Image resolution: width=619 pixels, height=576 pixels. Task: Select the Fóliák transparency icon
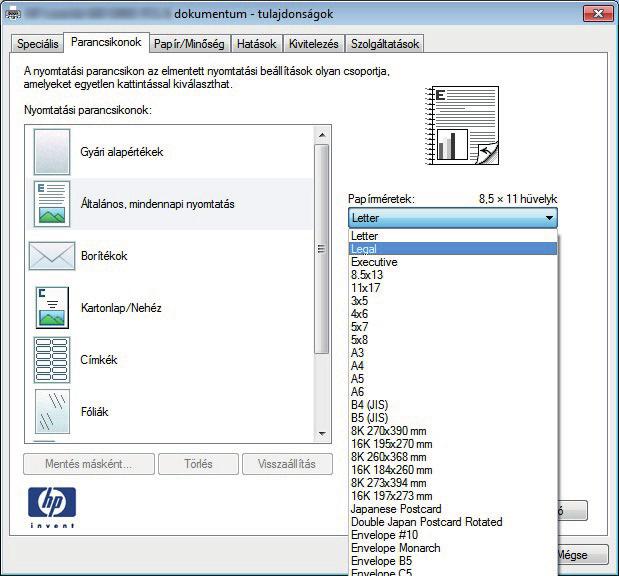coord(52,411)
